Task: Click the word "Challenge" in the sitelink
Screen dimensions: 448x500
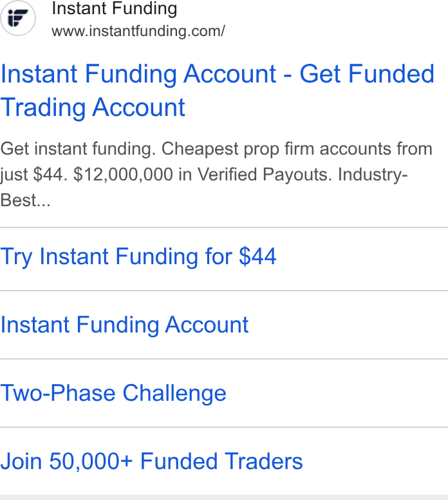Action: tap(174, 393)
